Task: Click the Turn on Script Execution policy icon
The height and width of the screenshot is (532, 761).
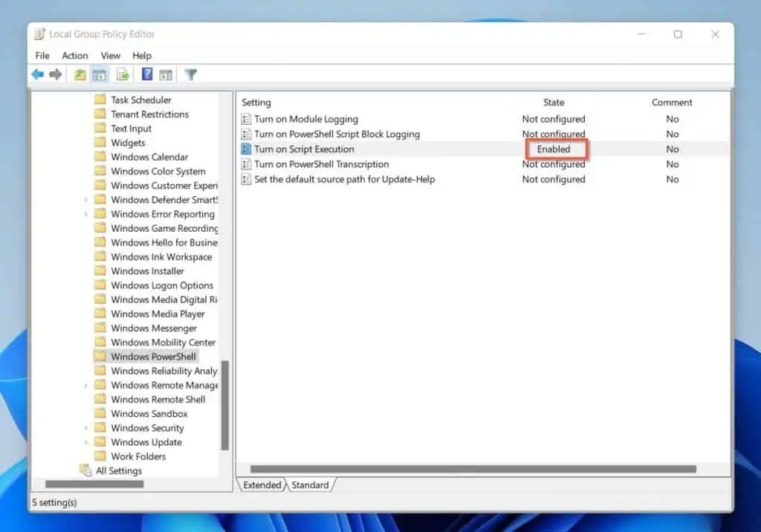Action: tap(247, 149)
